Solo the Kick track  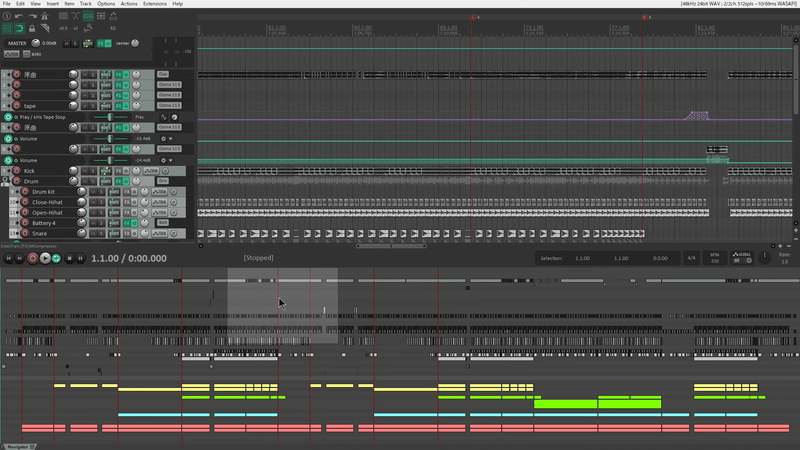(x=93, y=171)
